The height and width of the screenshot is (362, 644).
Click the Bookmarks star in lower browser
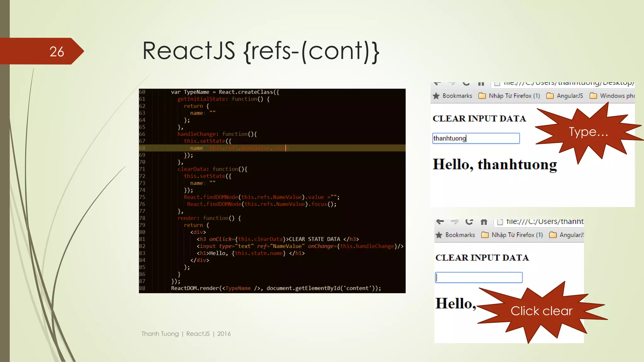439,235
